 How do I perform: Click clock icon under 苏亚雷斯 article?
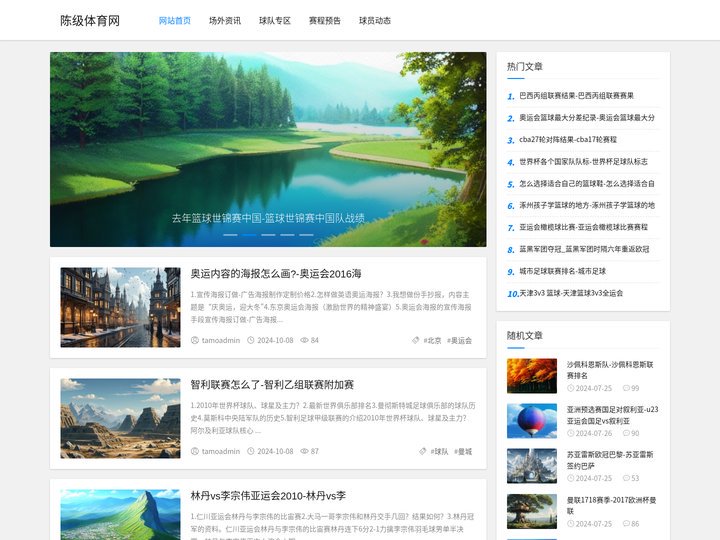[x=570, y=478]
